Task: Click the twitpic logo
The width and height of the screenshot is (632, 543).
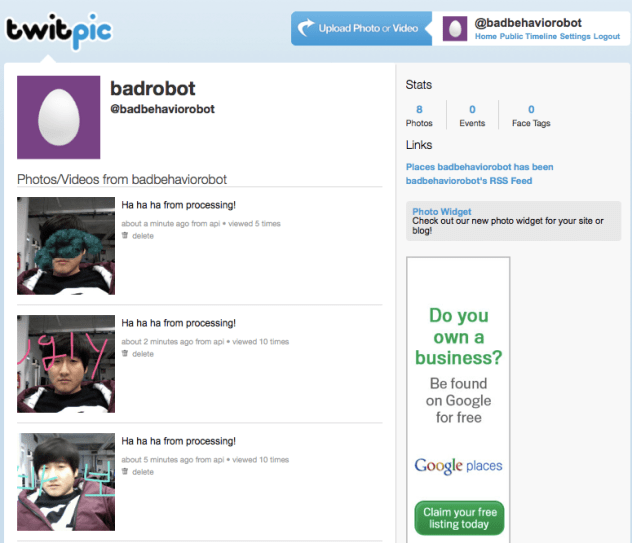Action: click(59, 31)
